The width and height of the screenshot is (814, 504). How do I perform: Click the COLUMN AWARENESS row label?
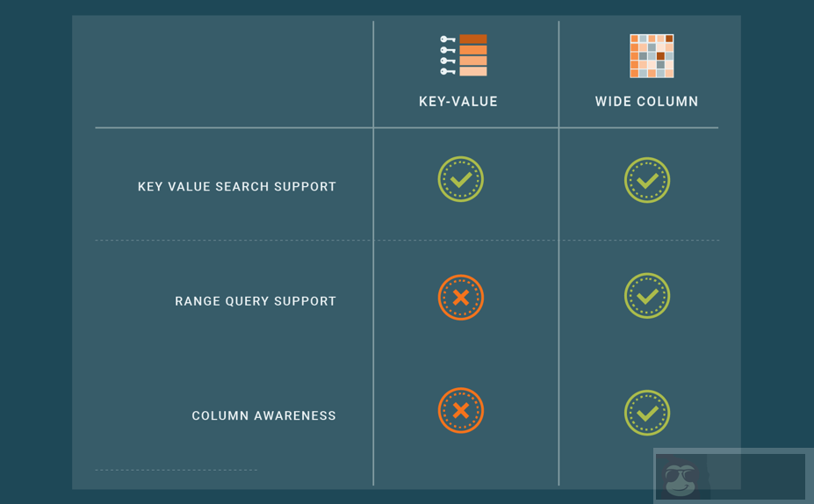pyautogui.click(x=263, y=416)
